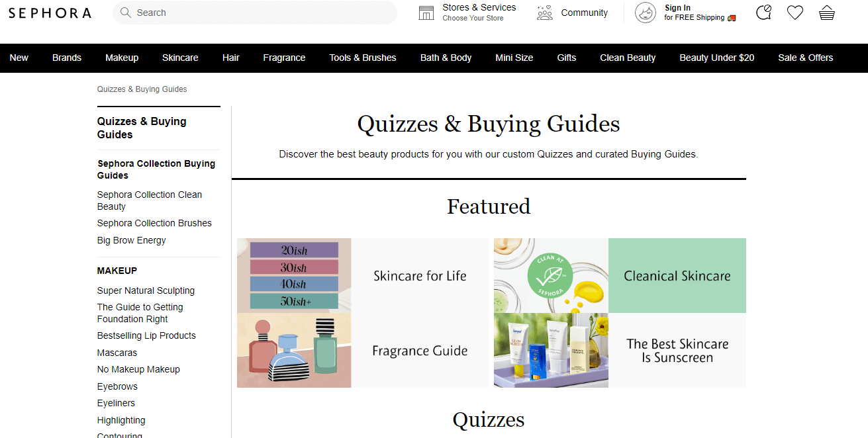Open Super Natural Sculpting guide
Viewport: 868px width, 438px height.
(x=146, y=290)
